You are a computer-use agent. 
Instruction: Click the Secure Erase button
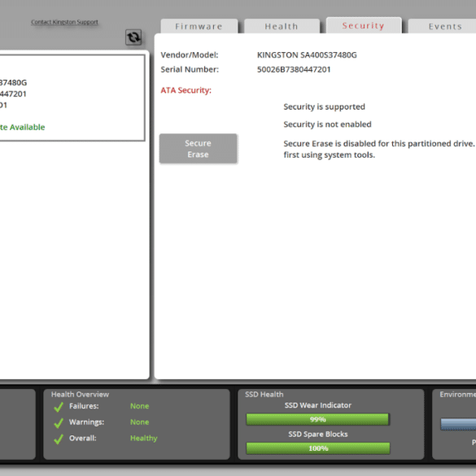coord(198,149)
